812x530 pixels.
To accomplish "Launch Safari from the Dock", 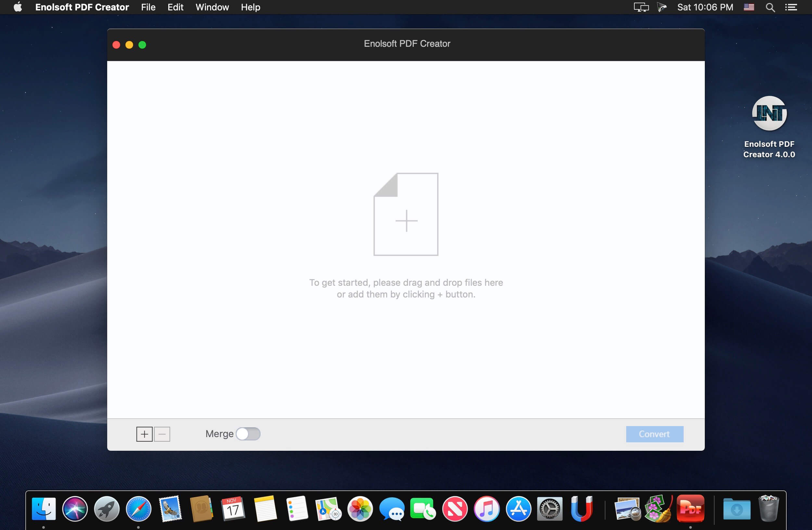I will click(x=138, y=509).
